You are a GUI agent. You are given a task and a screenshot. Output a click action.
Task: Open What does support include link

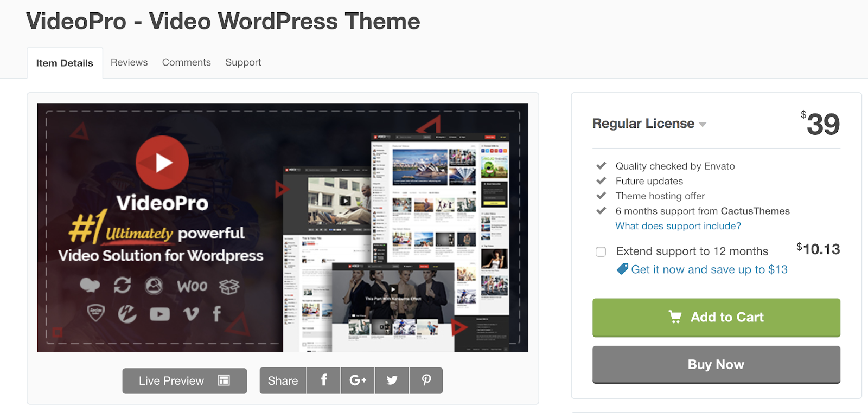[x=678, y=226]
